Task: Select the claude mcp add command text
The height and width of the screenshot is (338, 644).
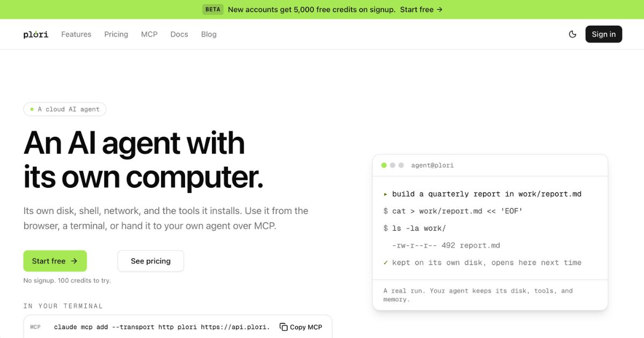Action: coord(162,327)
